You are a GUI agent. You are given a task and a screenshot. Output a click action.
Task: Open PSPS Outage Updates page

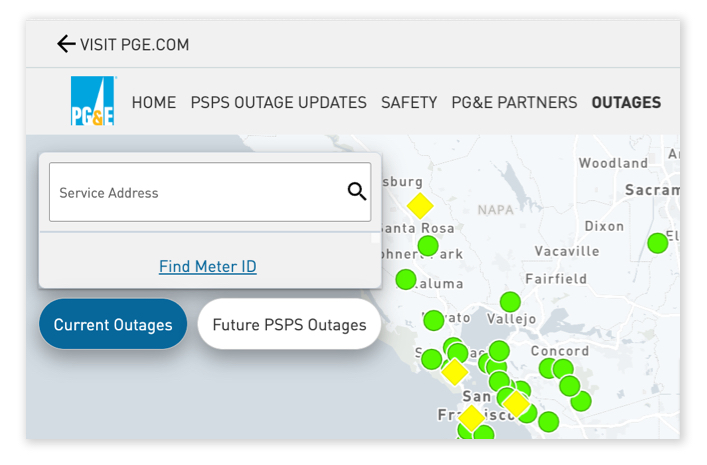tap(278, 102)
